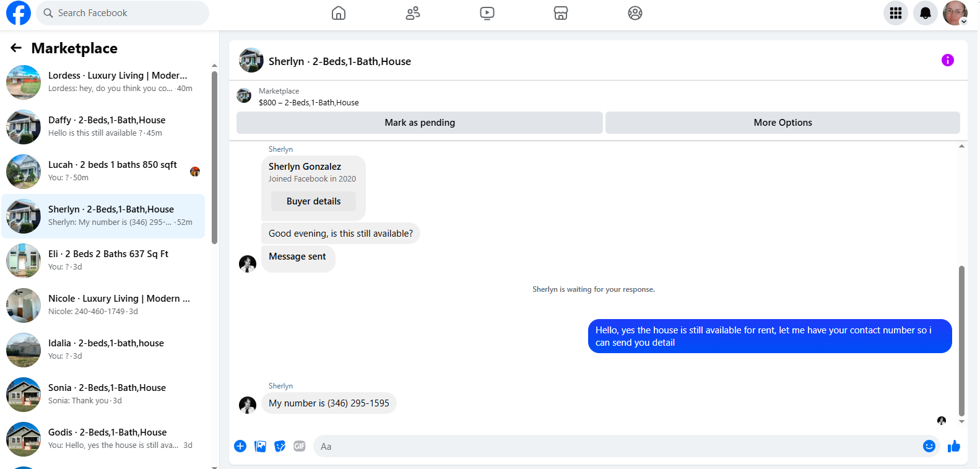Open the account profile menu

pos(955,13)
